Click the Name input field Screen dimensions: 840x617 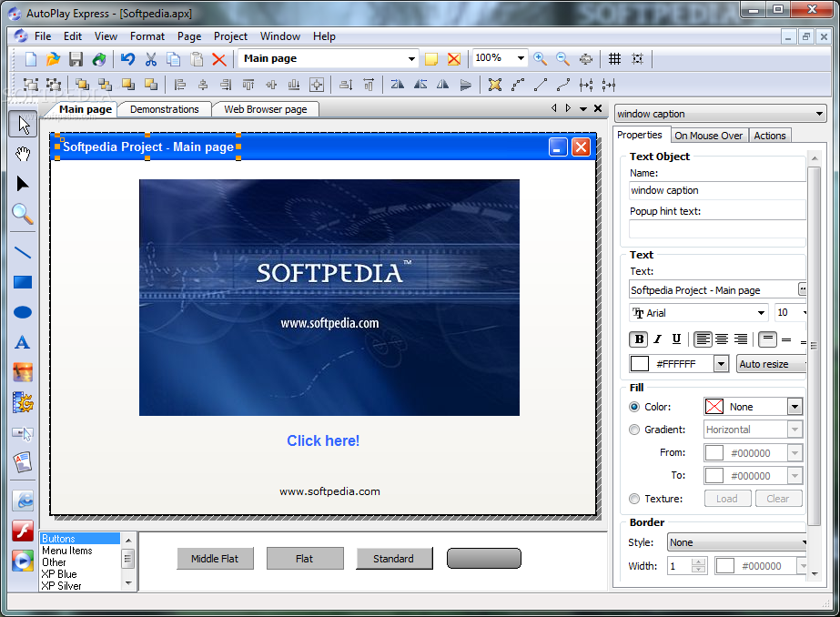(717, 190)
